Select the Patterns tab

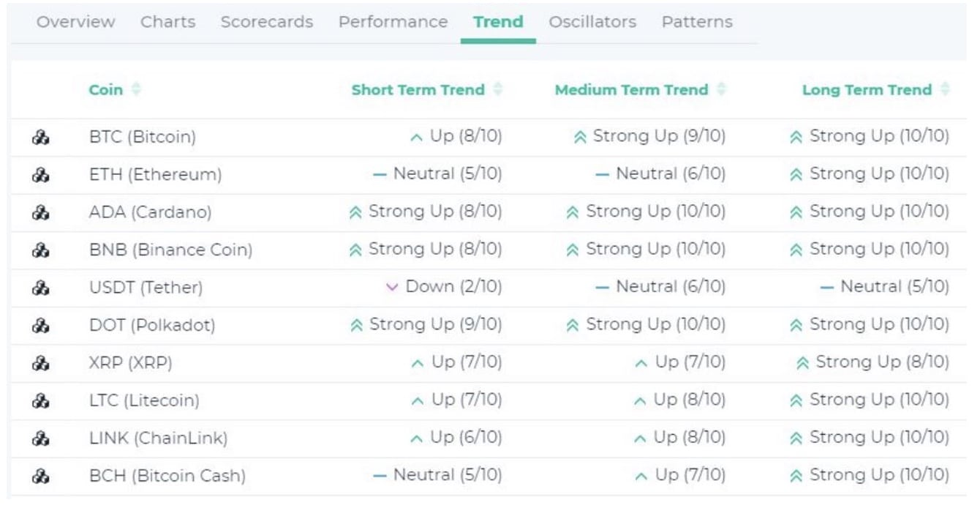coord(697,22)
